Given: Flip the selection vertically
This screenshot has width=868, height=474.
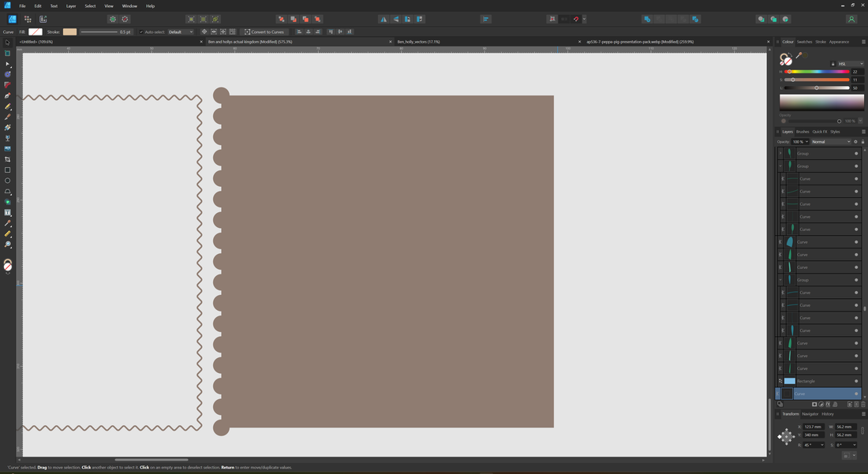Looking at the screenshot, I should point(396,19).
